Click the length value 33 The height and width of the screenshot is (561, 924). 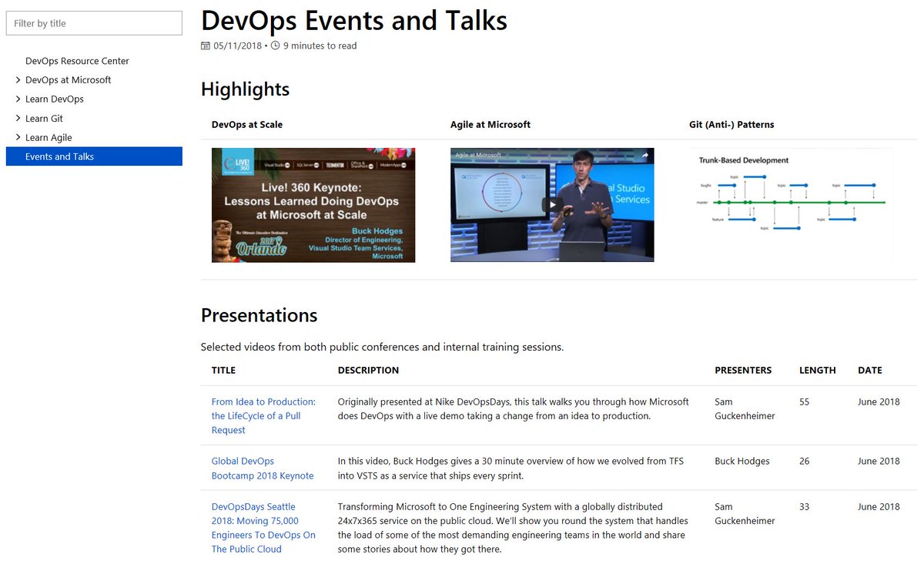pyautogui.click(x=805, y=507)
